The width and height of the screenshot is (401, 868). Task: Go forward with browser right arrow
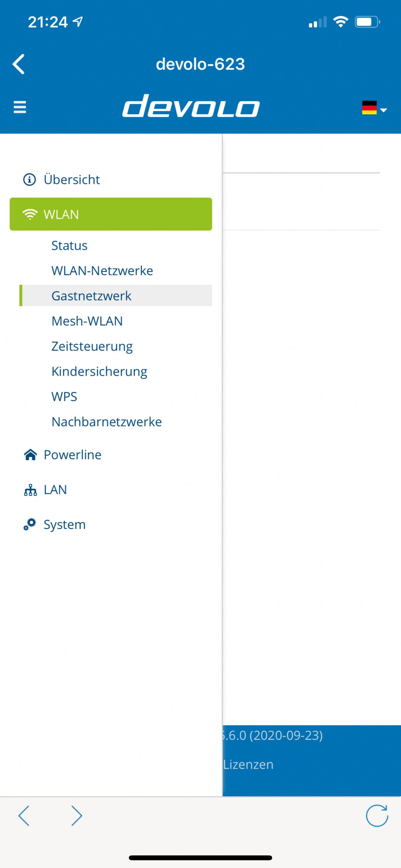tap(77, 815)
